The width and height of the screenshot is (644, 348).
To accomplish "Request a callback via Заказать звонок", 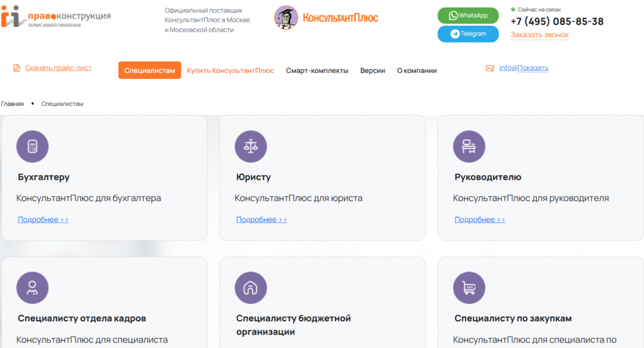I will point(540,35).
